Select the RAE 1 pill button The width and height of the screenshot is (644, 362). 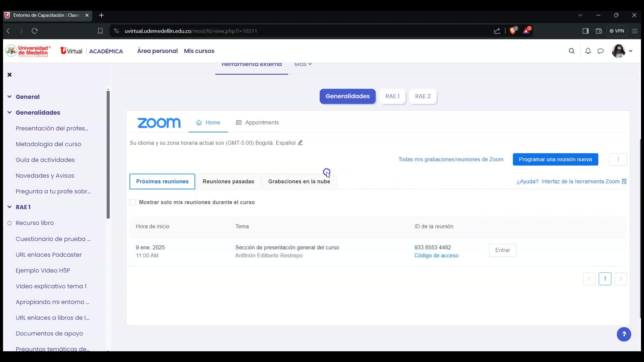(x=392, y=96)
